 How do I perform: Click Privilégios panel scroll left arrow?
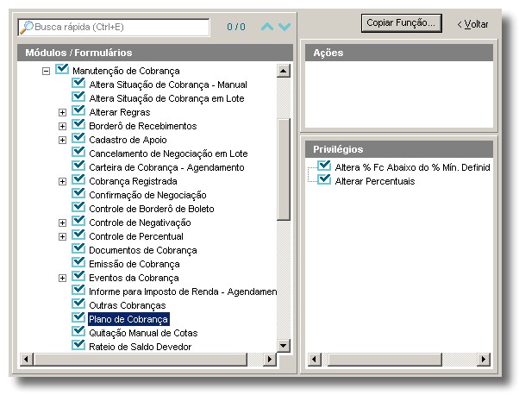(315, 359)
